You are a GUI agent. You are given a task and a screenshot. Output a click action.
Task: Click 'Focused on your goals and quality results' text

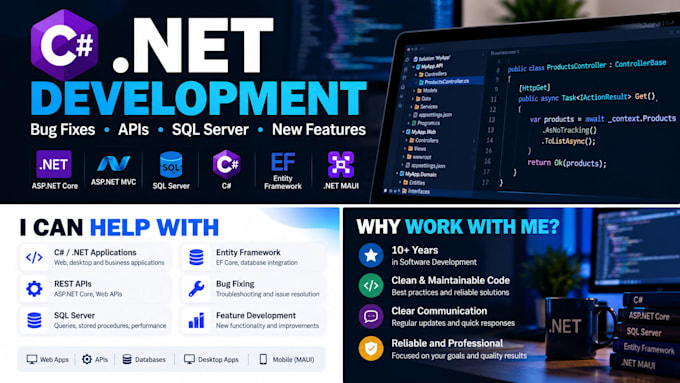(x=459, y=356)
